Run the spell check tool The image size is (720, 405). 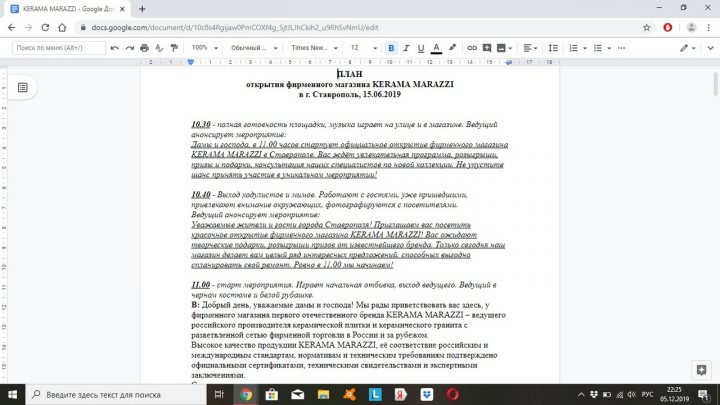tap(159, 48)
